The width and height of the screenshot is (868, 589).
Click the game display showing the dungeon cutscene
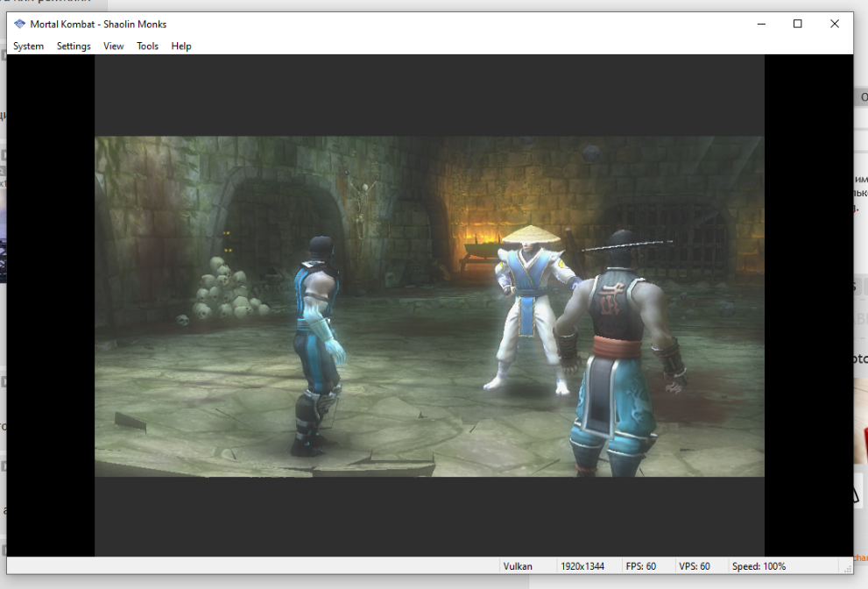[429, 307]
